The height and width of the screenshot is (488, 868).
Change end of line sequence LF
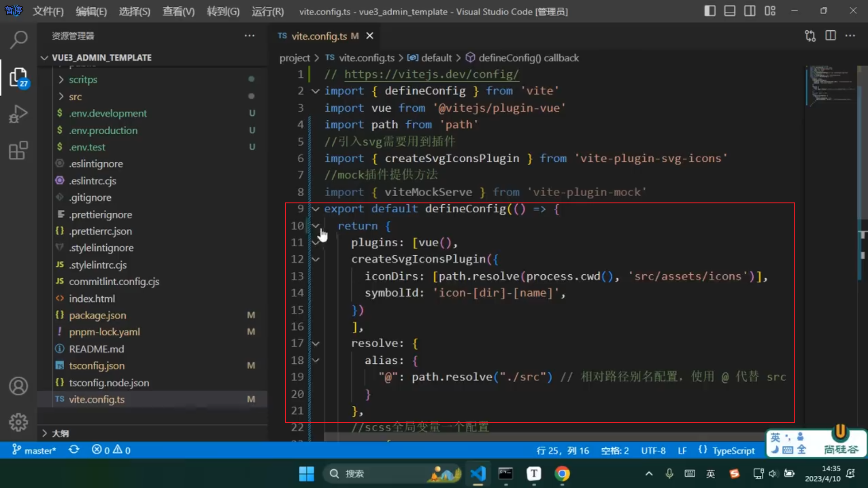click(682, 450)
